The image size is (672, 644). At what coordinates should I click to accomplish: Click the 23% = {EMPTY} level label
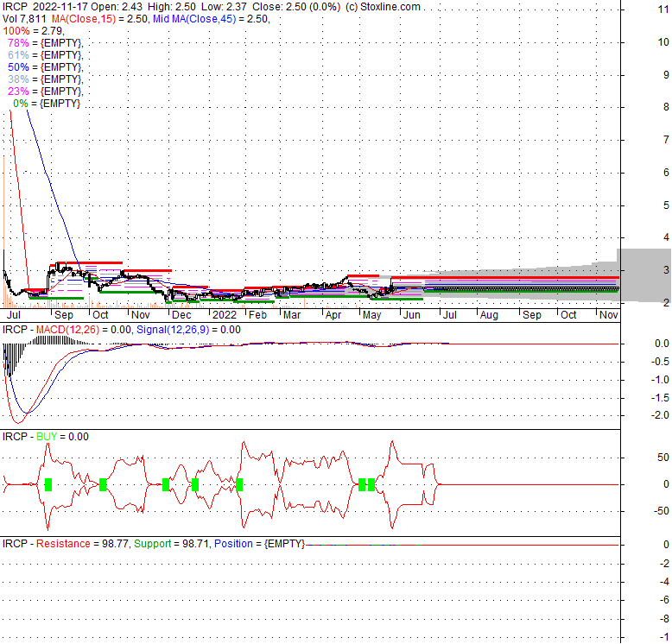[x=46, y=92]
